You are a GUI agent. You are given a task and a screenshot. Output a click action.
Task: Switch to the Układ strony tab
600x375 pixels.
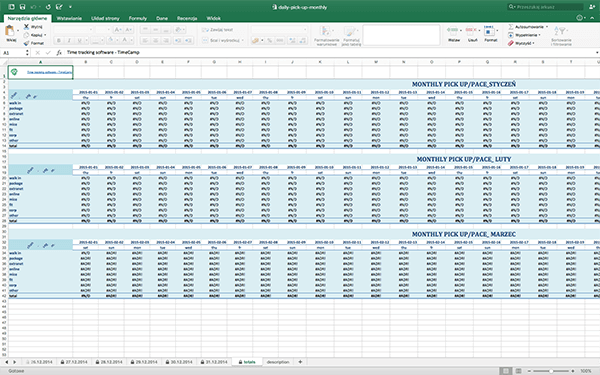(105, 18)
